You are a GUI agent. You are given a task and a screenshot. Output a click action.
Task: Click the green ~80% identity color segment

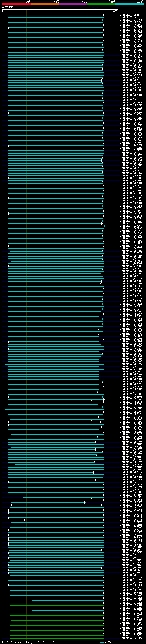[101, 4]
